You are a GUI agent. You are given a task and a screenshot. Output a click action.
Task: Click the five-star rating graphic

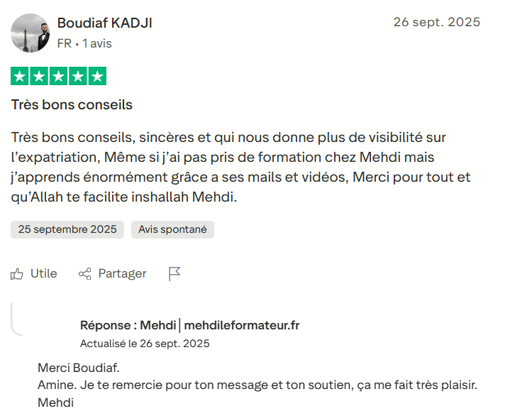click(58, 77)
